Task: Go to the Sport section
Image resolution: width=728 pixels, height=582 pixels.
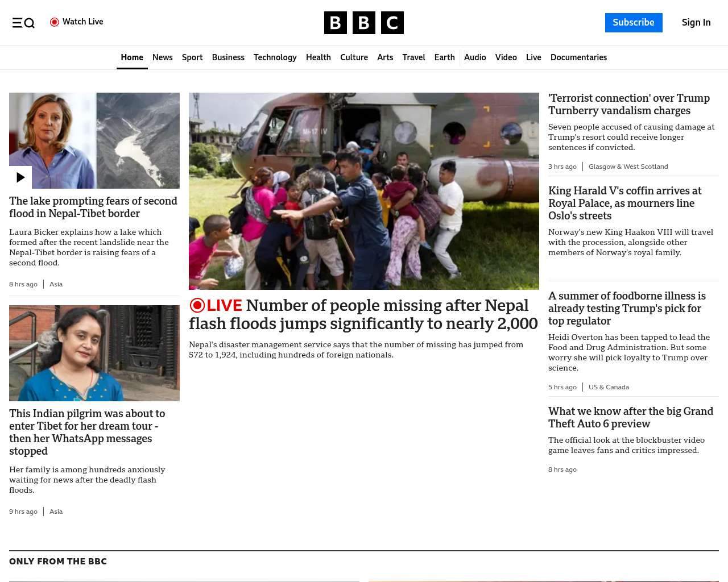Action: pos(192,57)
